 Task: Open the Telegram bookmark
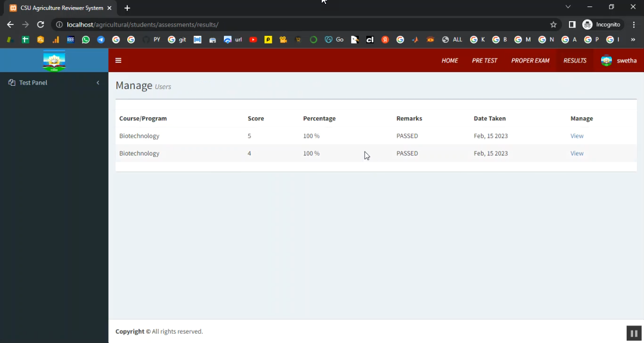pyautogui.click(x=101, y=40)
